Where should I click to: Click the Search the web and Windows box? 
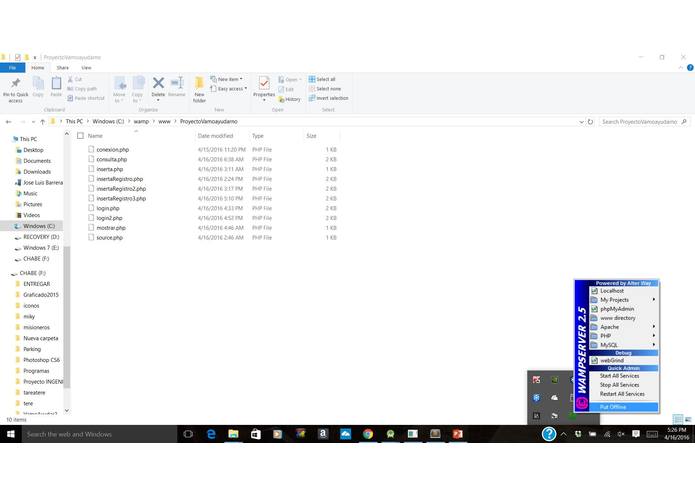(100, 434)
